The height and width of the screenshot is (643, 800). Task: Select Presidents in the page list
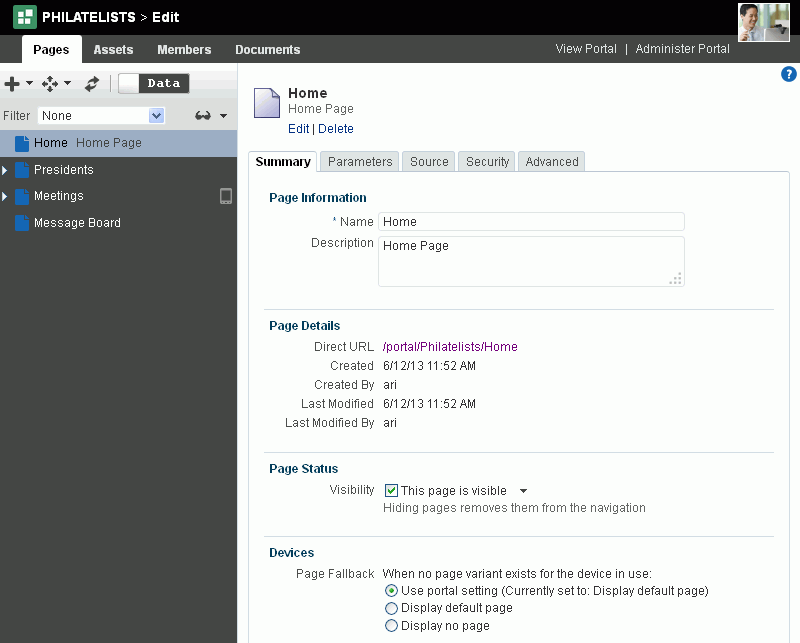(x=64, y=170)
